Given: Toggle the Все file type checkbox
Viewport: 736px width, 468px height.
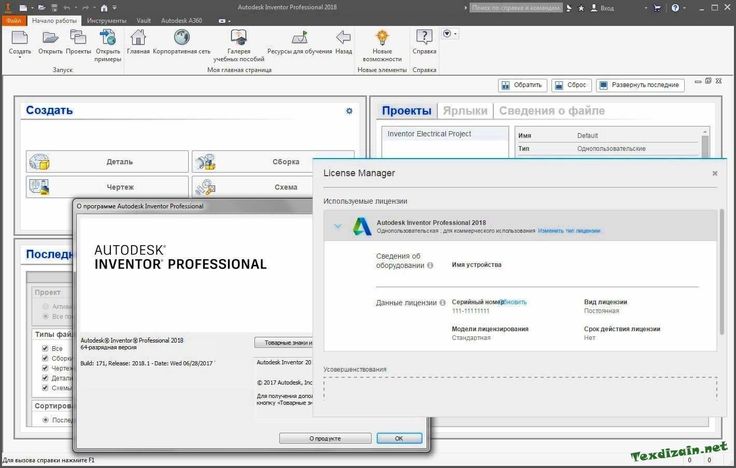Looking at the screenshot, I should 45,348.
